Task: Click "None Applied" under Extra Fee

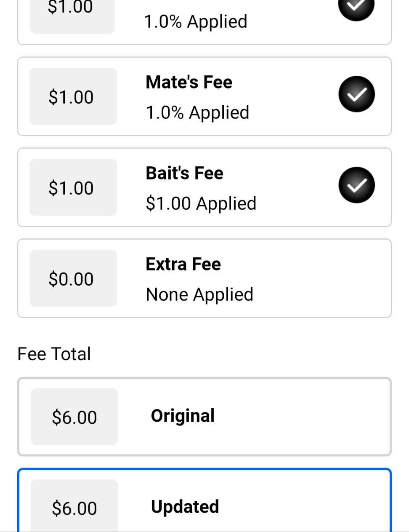Action: coord(199,294)
